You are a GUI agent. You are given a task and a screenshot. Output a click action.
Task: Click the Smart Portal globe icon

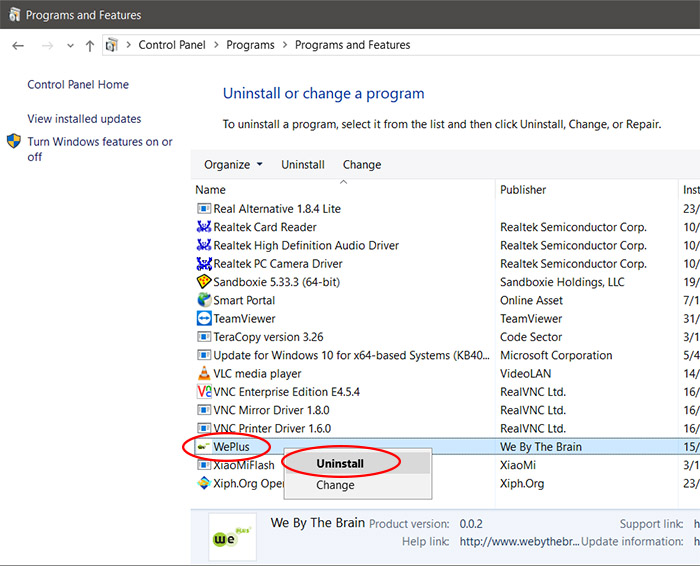click(x=204, y=300)
